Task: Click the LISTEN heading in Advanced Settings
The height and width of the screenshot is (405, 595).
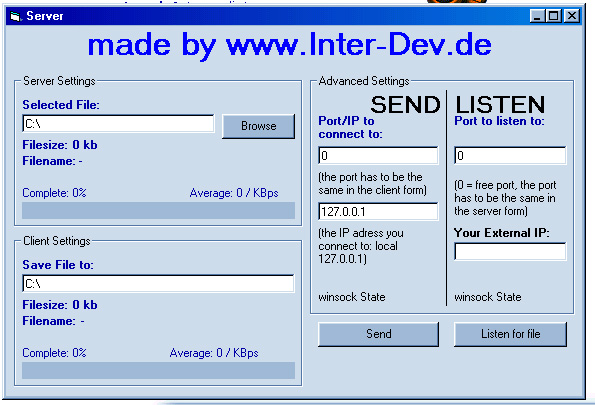Action: tap(500, 104)
